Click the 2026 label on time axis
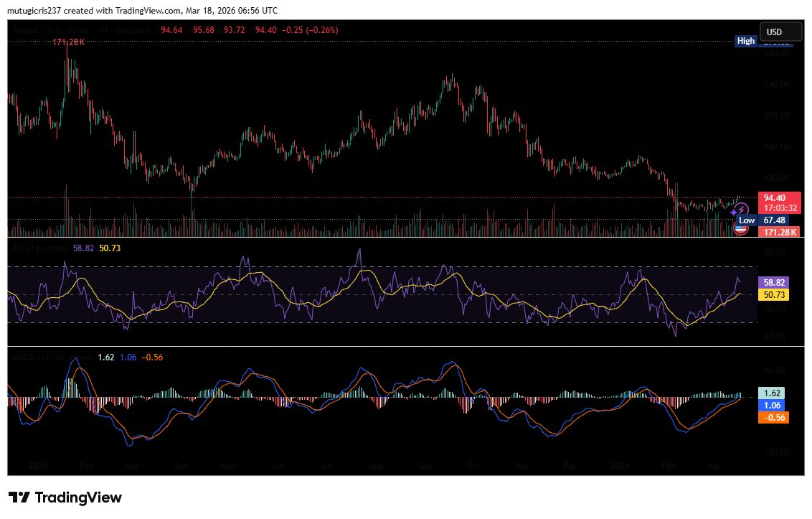Viewport: 812px width, 519px height. tap(619, 466)
